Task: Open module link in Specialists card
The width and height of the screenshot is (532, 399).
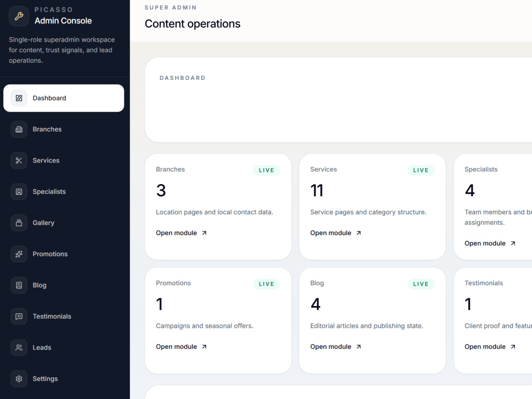Action: point(490,243)
